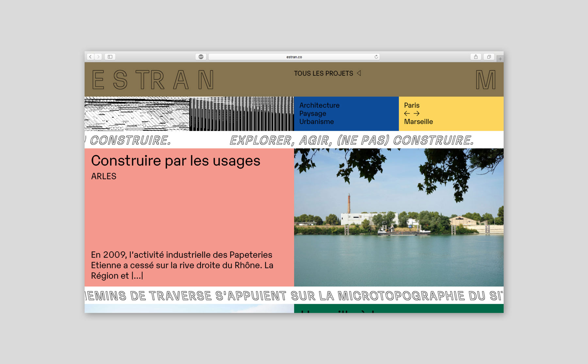Screen dimensions: 588x364
Task: Click the left arrow under Paris
Action: pos(407,114)
